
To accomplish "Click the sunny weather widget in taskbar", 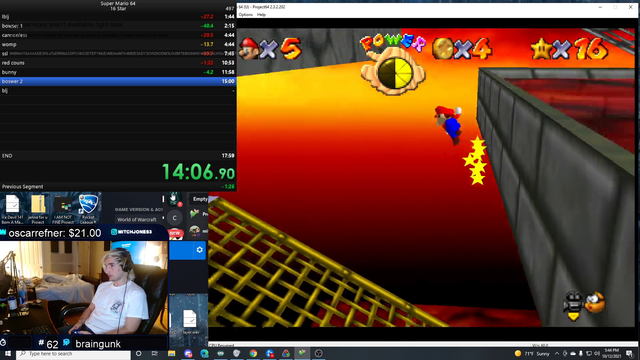I will tap(532, 353).
